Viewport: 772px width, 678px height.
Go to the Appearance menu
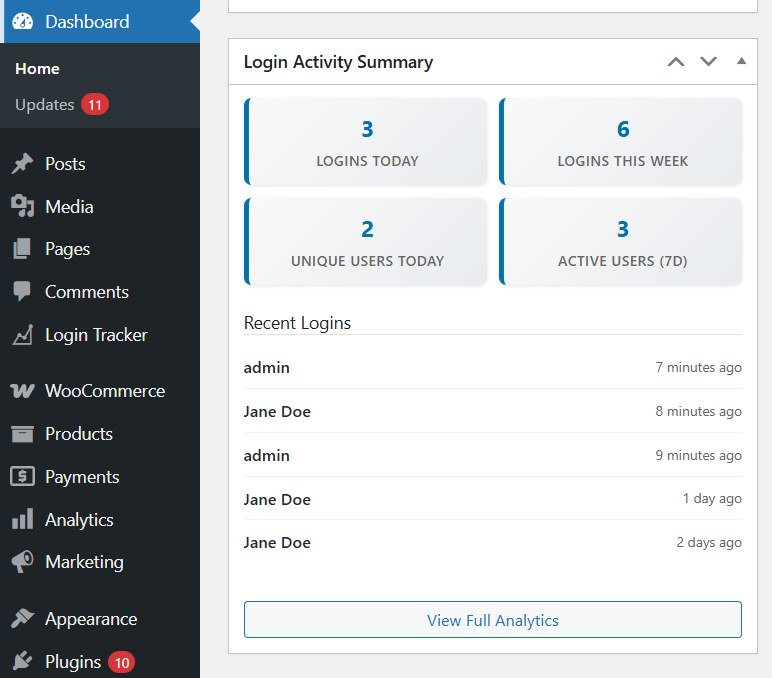(90, 619)
